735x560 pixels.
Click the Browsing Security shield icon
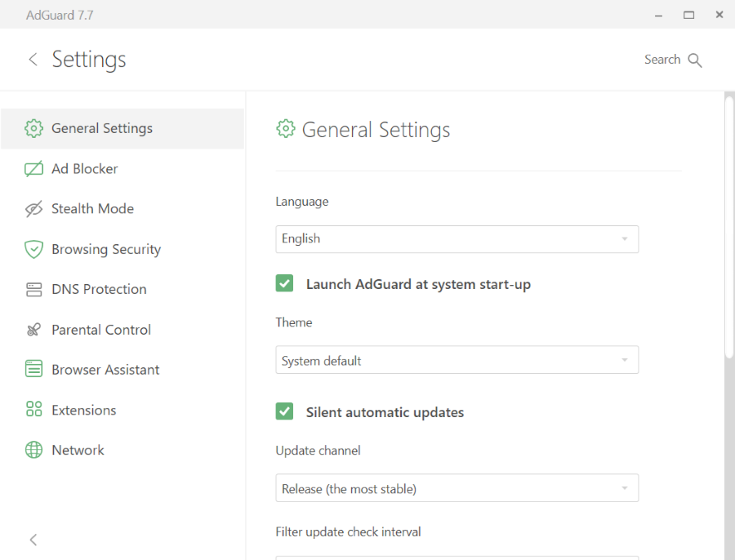(x=33, y=250)
